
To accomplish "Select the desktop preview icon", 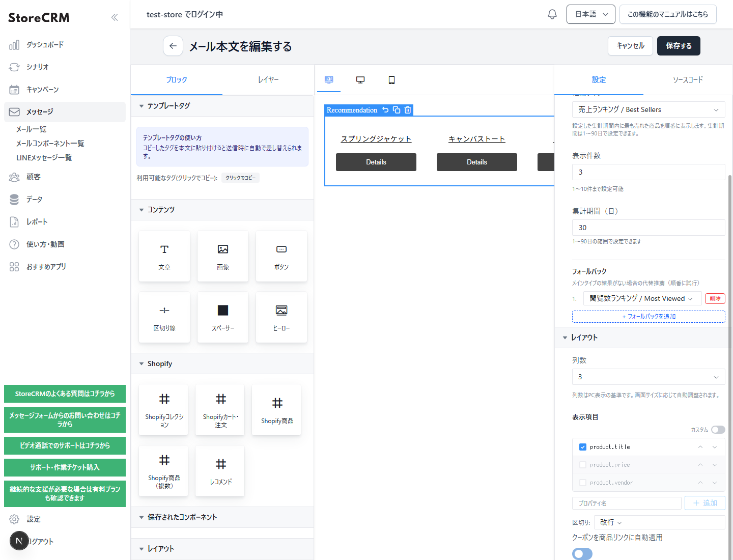I will (360, 80).
